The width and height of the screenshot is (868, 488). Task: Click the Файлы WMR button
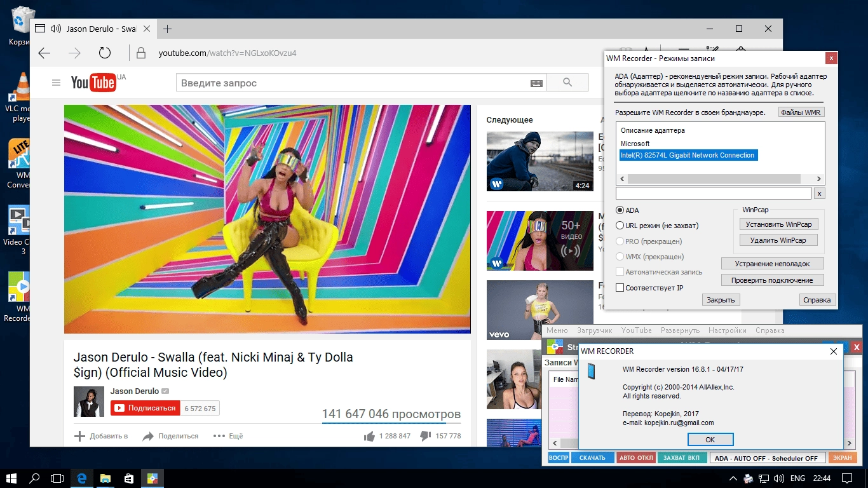[801, 112]
